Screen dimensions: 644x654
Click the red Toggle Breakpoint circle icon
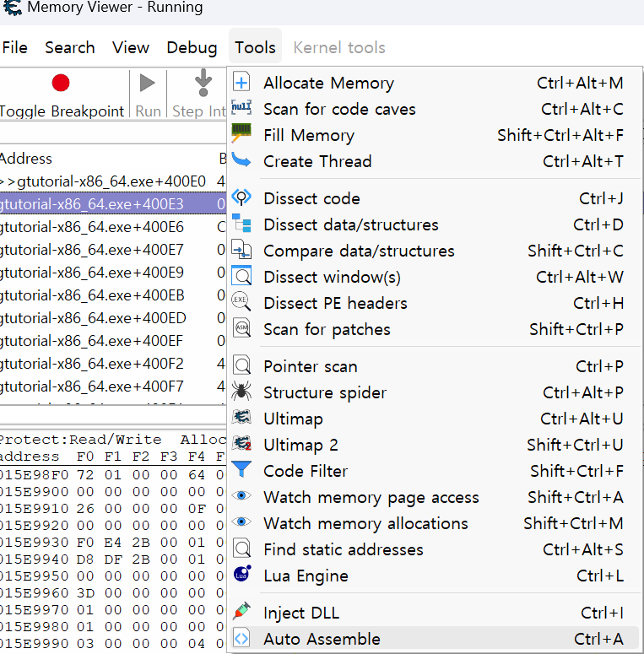coord(61,83)
